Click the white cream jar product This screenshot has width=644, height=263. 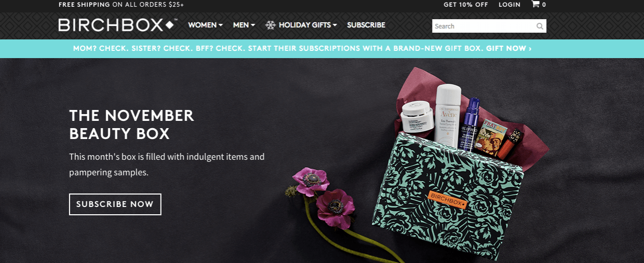click(x=417, y=118)
